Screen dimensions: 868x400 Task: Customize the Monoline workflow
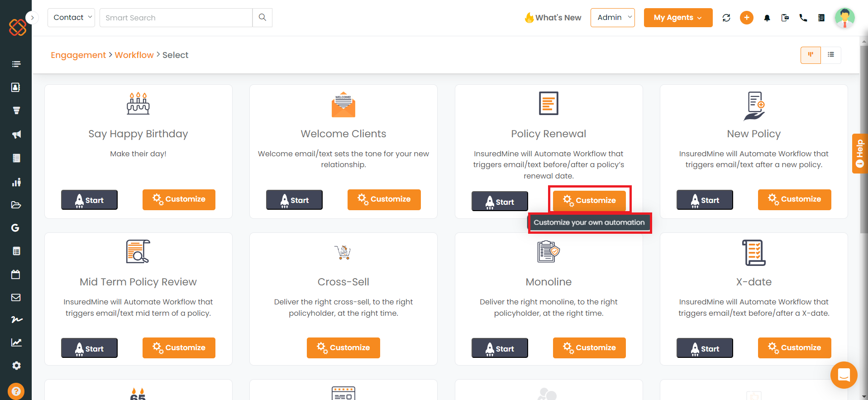(589, 348)
